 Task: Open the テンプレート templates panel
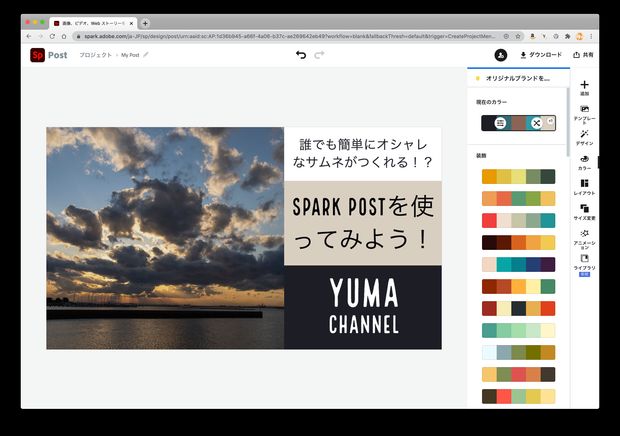click(584, 114)
